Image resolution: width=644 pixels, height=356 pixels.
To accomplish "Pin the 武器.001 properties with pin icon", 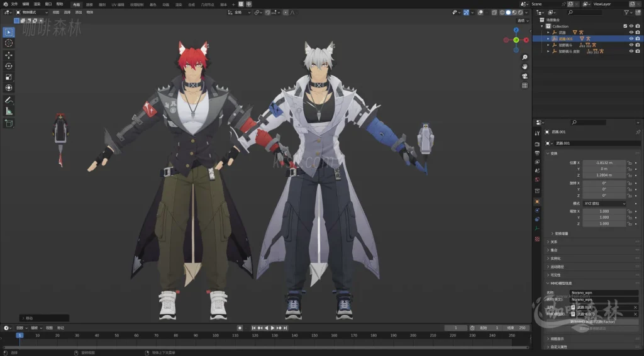I will (x=638, y=132).
